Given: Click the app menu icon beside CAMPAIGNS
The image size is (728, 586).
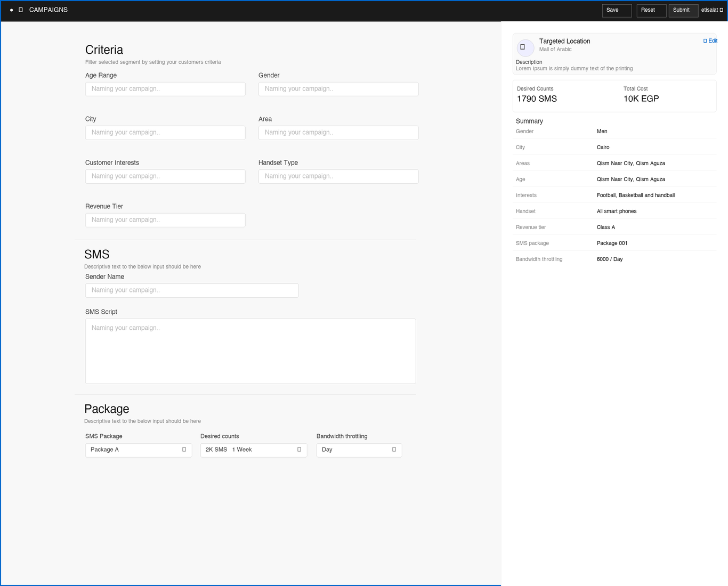Looking at the screenshot, I should click(21, 10).
